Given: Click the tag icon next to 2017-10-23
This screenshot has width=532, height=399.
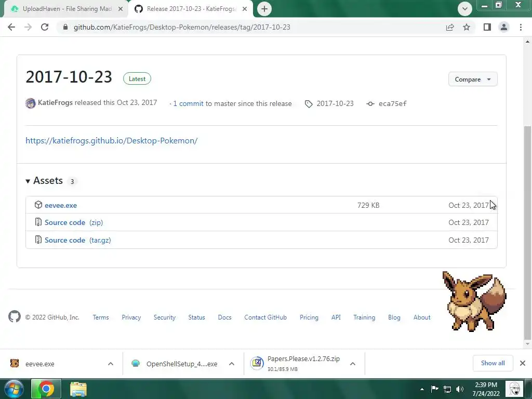Looking at the screenshot, I should tap(309, 104).
